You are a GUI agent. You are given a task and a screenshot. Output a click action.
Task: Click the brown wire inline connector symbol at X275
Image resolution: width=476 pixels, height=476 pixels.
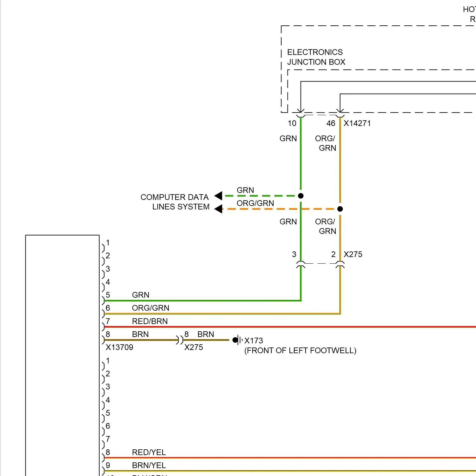(180, 340)
